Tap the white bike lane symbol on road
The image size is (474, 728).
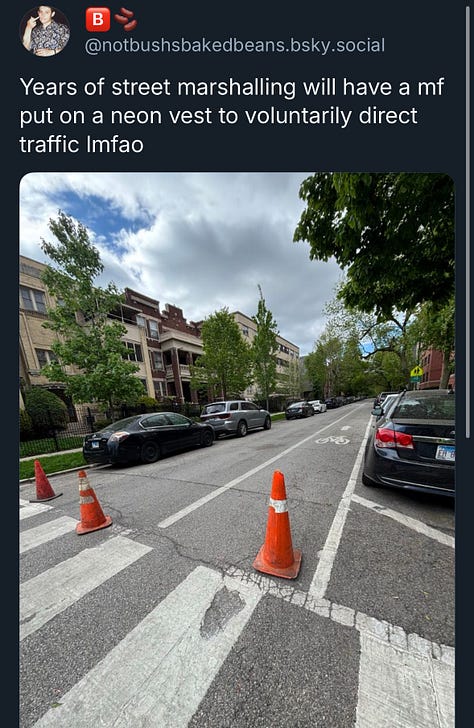click(333, 439)
